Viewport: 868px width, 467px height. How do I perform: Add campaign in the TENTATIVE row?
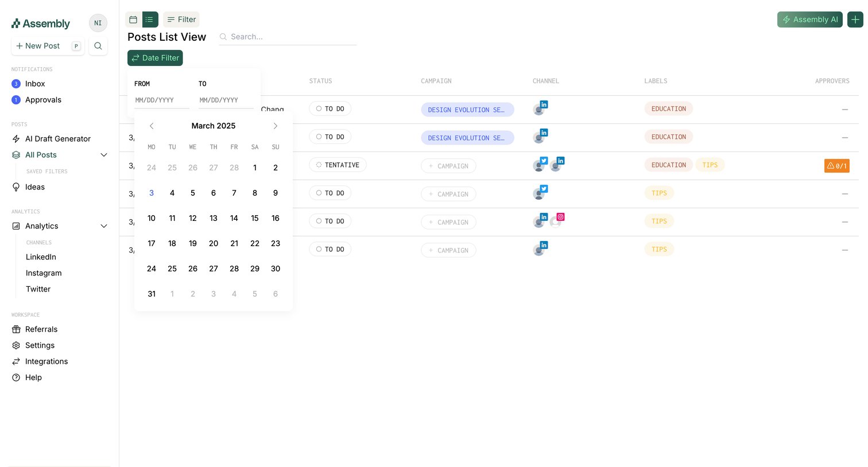(448, 166)
